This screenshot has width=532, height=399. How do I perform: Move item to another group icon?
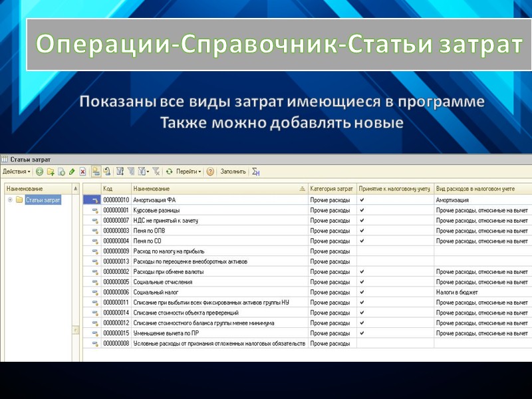pos(107,172)
